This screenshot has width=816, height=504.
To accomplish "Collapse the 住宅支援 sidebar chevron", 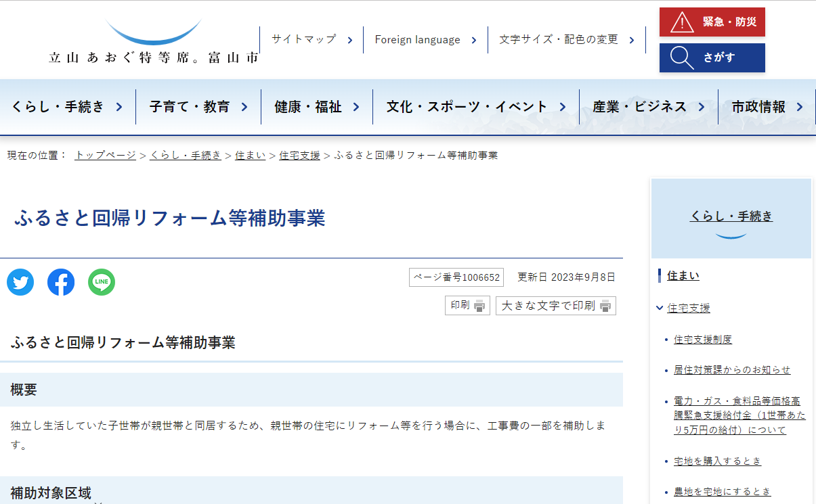I will [x=660, y=308].
